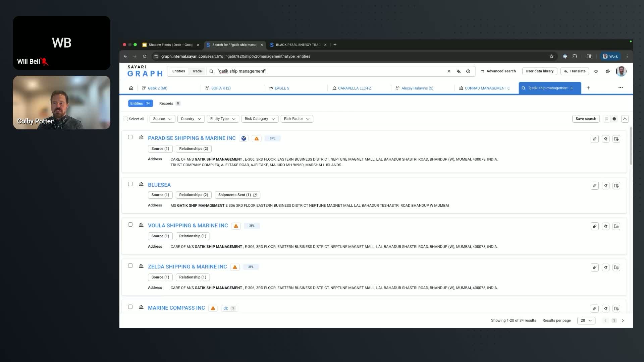Open the VOULA SHIPPING & MARINE INC link

pos(188,226)
